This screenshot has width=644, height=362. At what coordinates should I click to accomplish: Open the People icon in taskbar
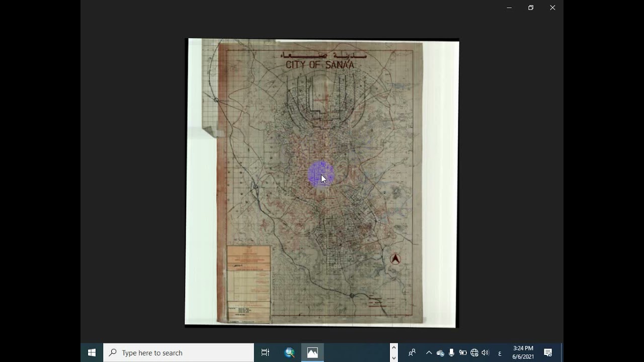pyautogui.click(x=412, y=352)
